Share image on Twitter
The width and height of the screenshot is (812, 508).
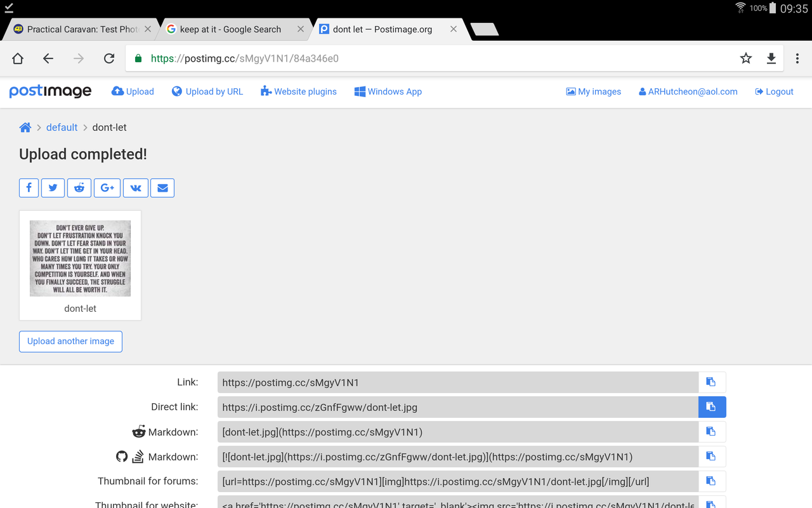pyautogui.click(x=53, y=188)
